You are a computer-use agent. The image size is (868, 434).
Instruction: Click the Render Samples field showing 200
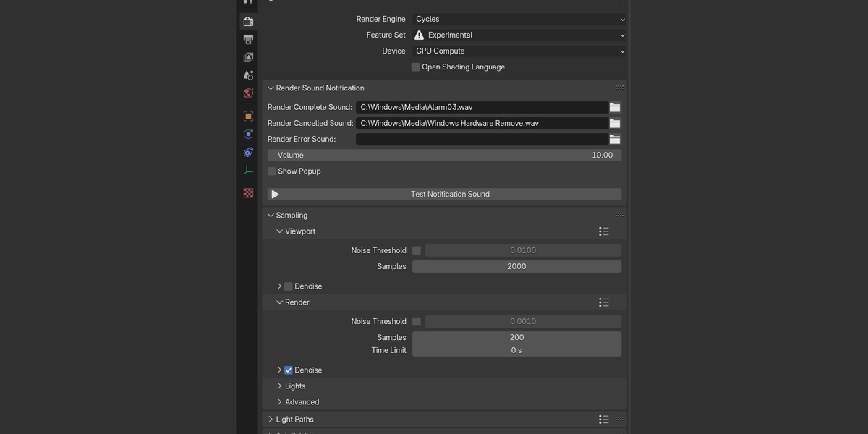tap(516, 337)
